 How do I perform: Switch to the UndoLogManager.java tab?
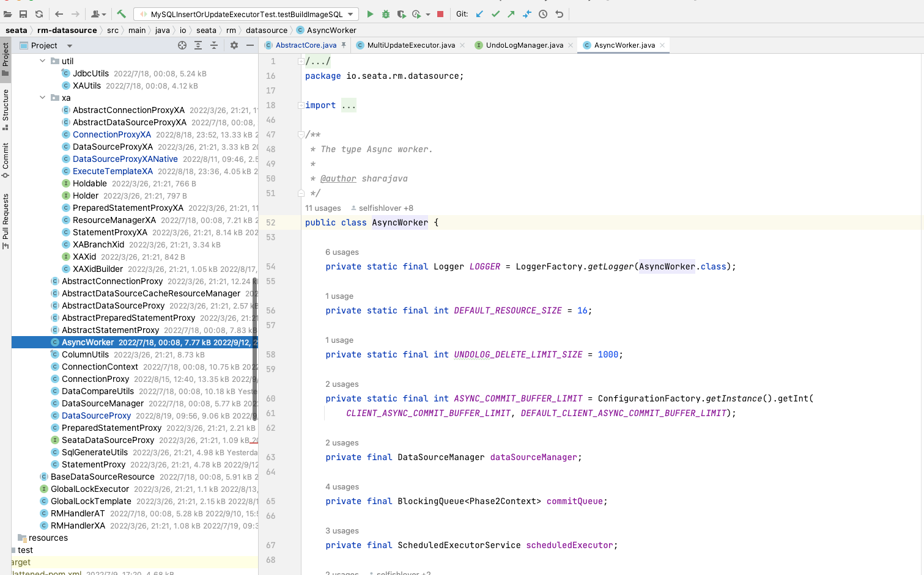524,45
